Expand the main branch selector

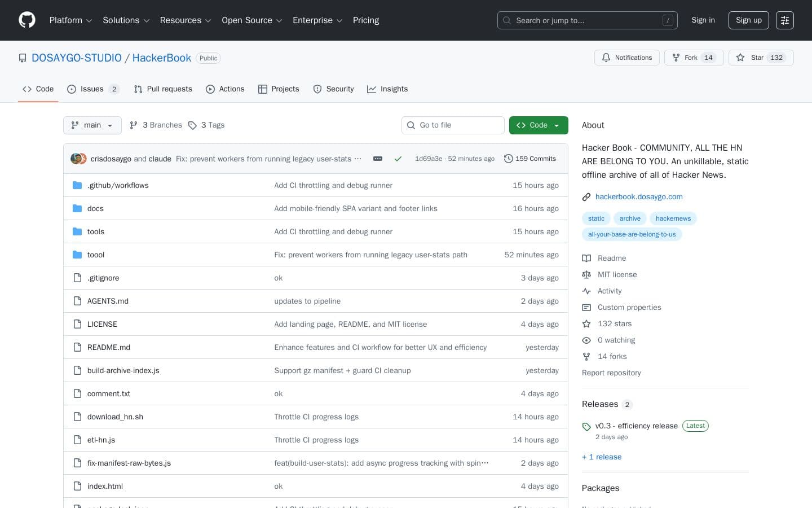[x=92, y=125]
